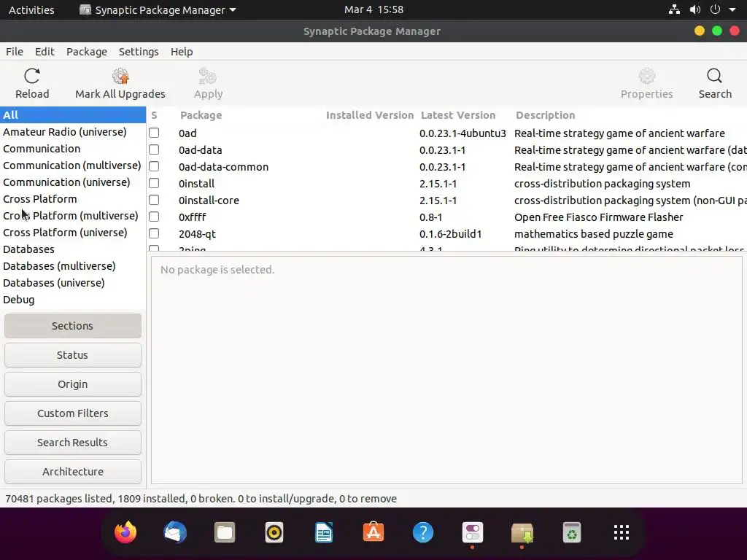Image resolution: width=747 pixels, height=560 pixels.
Task: Mark checkbox for 0install package
Action: [154, 183]
